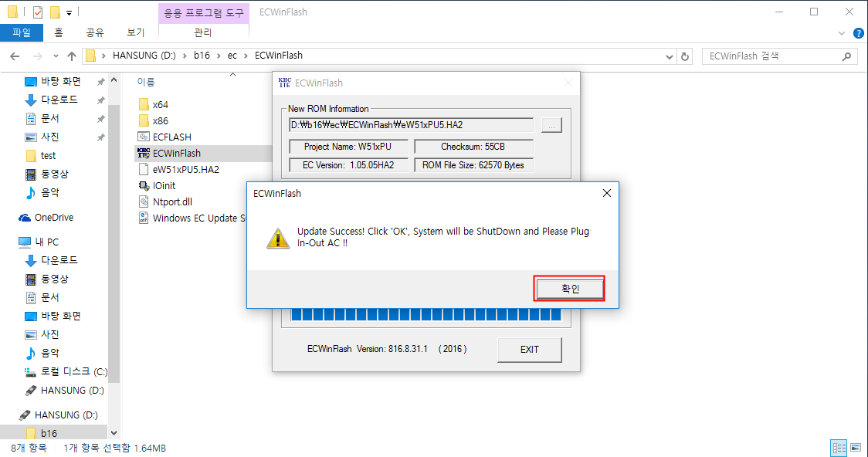
Task: Click the flash progress bar
Action: click(x=426, y=315)
